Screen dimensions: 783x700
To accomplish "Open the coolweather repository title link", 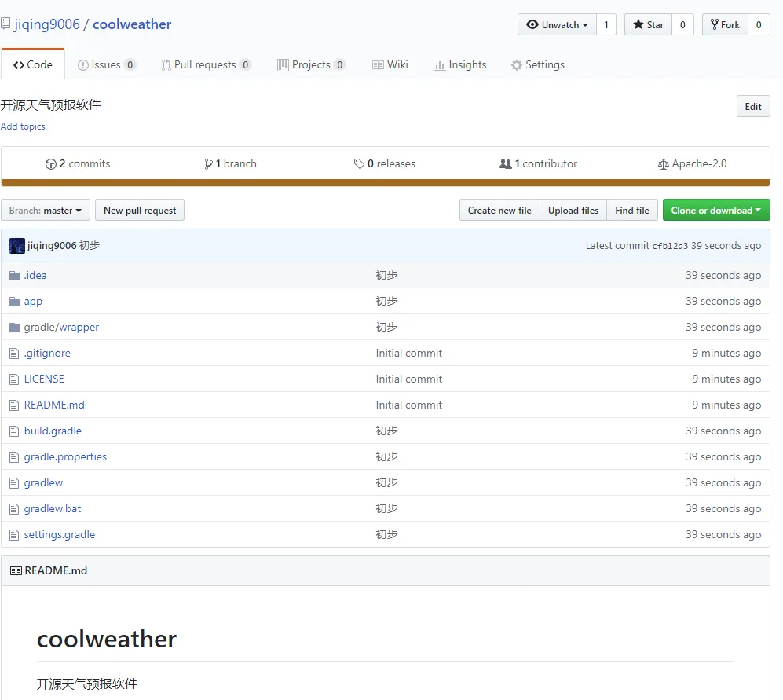I will pos(132,24).
